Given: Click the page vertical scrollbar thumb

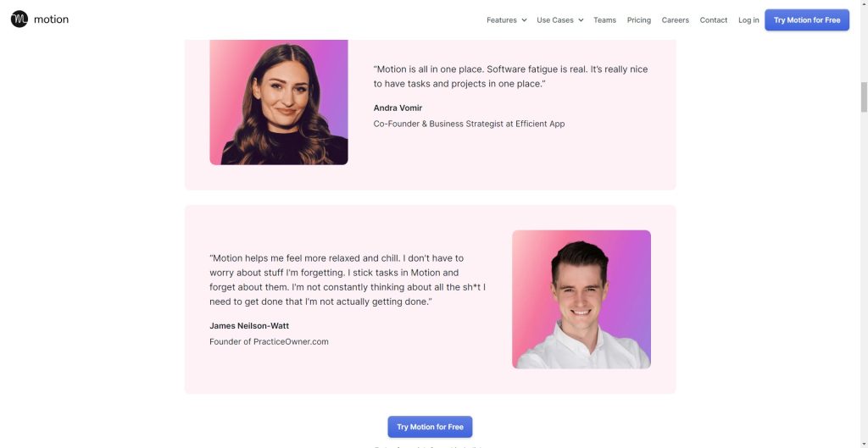Looking at the screenshot, I should 864,97.
